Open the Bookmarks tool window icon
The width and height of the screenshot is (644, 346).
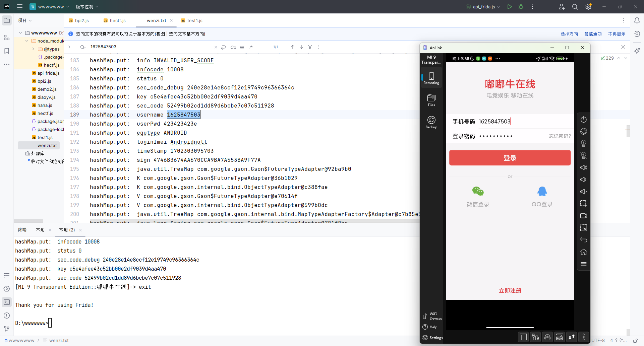7,51
